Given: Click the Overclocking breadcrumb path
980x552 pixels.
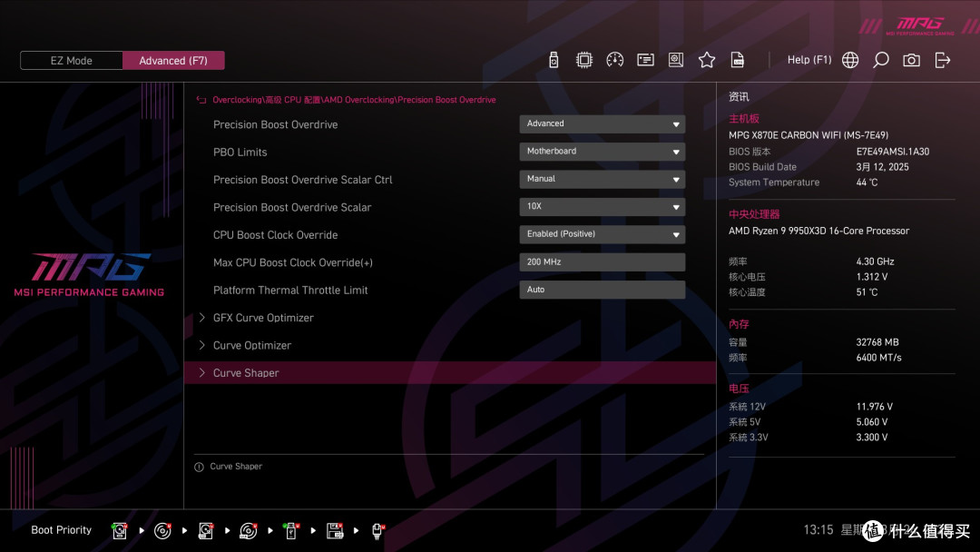Looking at the screenshot, I should [x=354, y=100].
